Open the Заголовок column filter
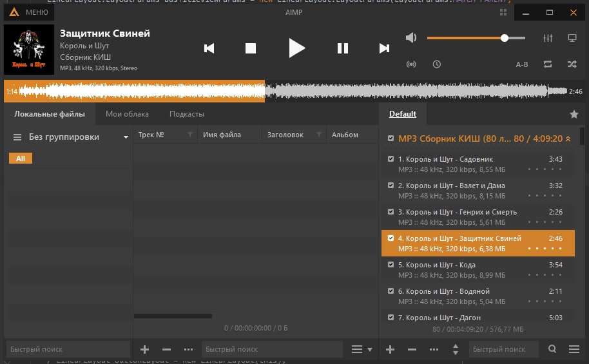The image size is (589, 364). (318, 135)
